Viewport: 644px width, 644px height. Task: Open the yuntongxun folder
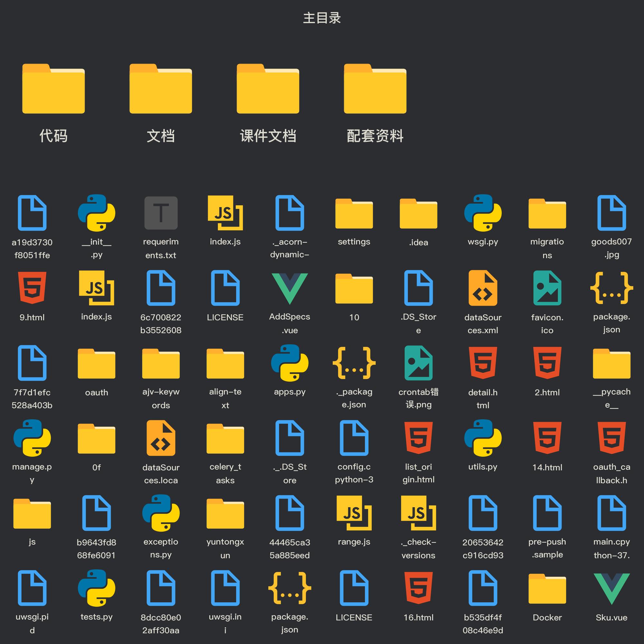(225, 513)
